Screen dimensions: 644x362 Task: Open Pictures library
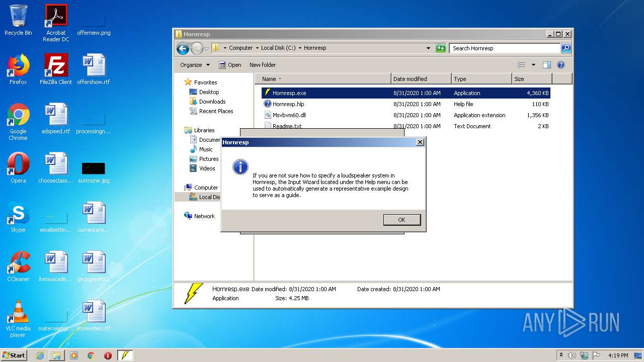[204, 159]
